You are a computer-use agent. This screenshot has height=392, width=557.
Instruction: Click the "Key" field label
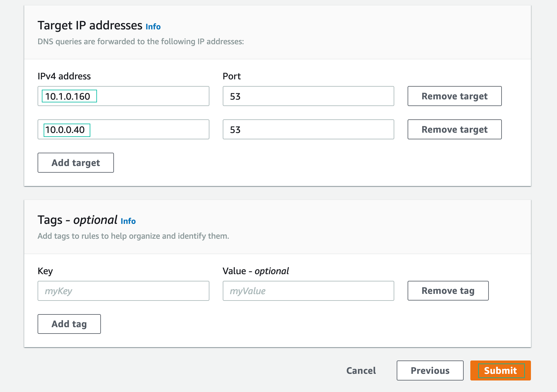(45, 271)
